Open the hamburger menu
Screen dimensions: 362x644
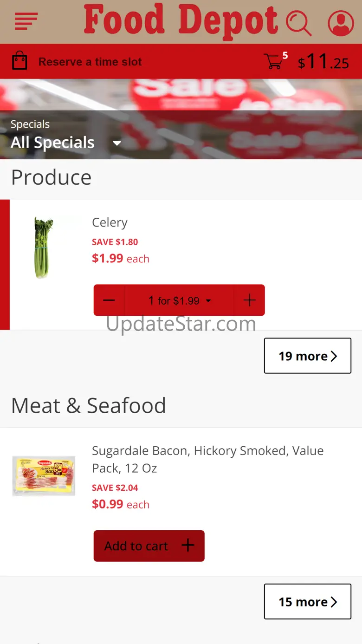26,21
